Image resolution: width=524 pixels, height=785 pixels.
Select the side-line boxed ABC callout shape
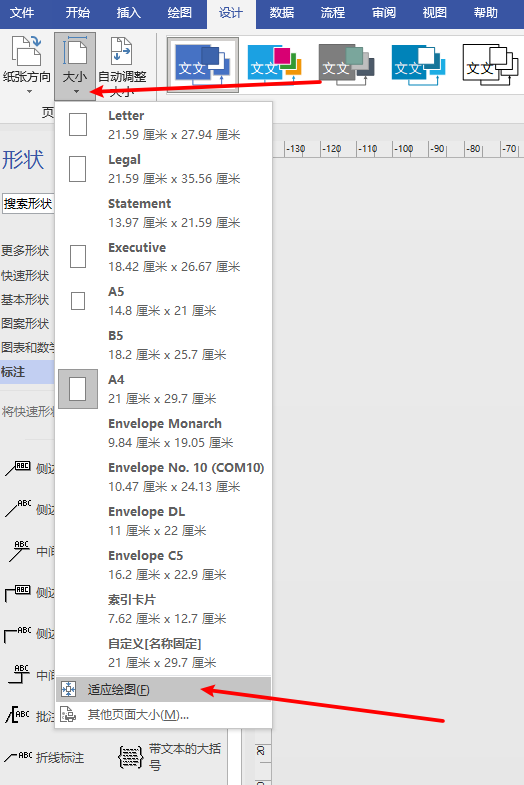18,469
